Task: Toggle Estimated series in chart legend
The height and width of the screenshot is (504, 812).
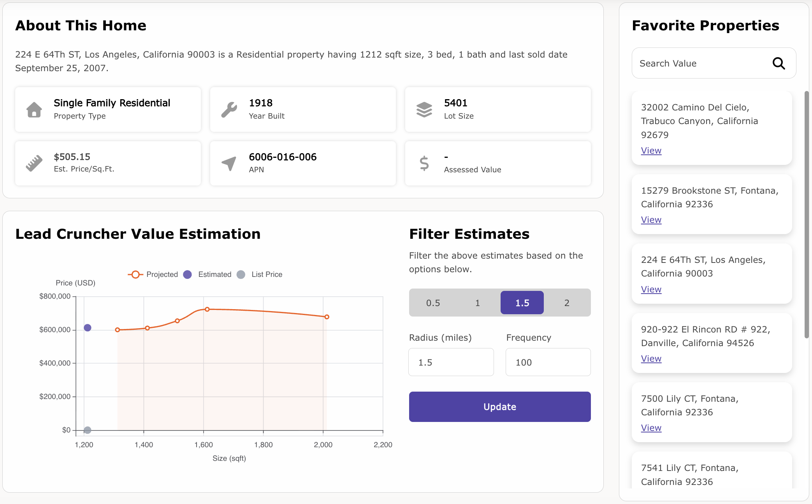Action: coord(207,275)
